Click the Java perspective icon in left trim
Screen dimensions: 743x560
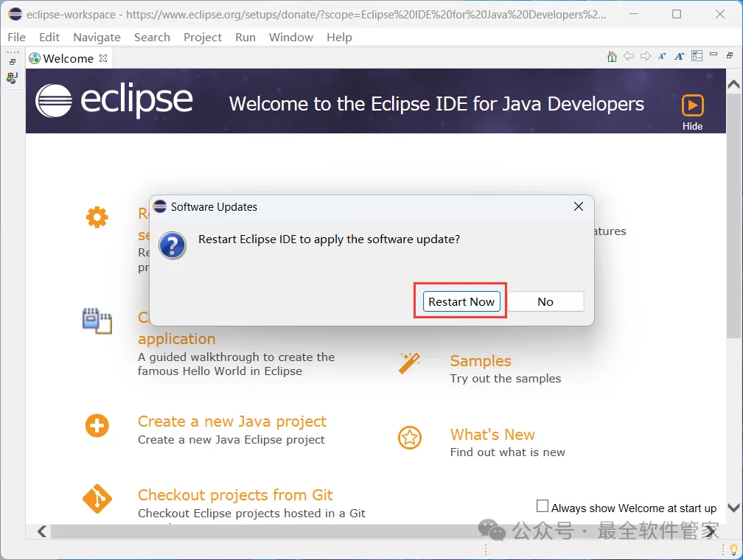pyautogui.click(x=13, y=78)
